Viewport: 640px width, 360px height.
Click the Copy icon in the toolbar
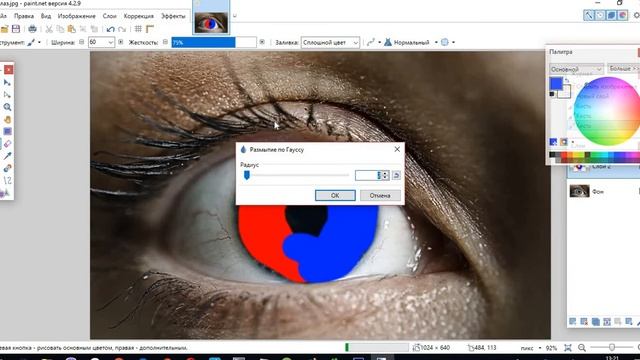pos(60,29)
